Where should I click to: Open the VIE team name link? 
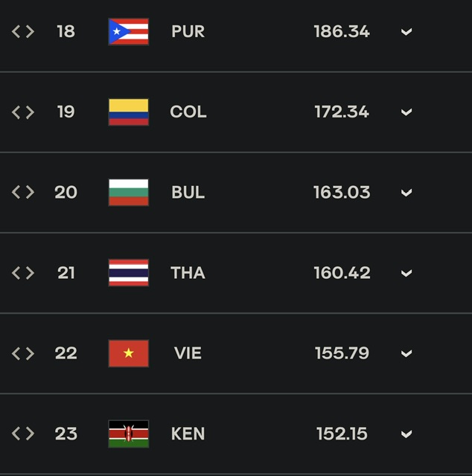[188, 353]
